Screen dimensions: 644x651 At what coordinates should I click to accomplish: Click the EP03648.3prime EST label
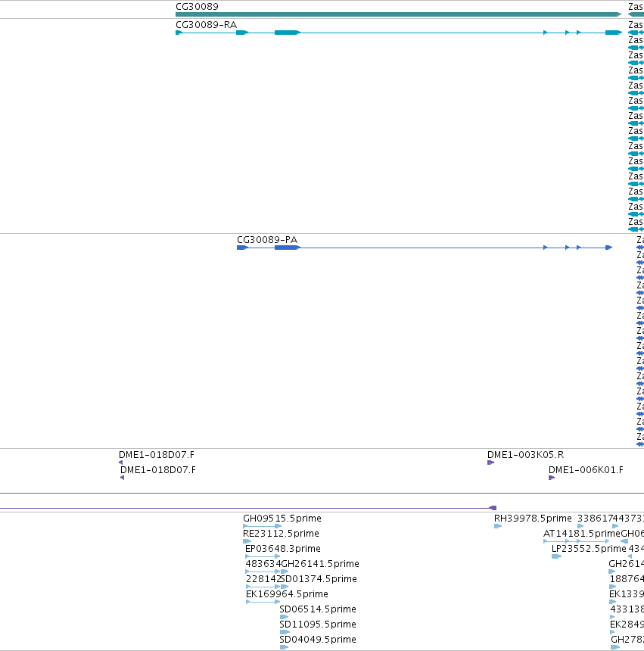(x=282, y=549)
